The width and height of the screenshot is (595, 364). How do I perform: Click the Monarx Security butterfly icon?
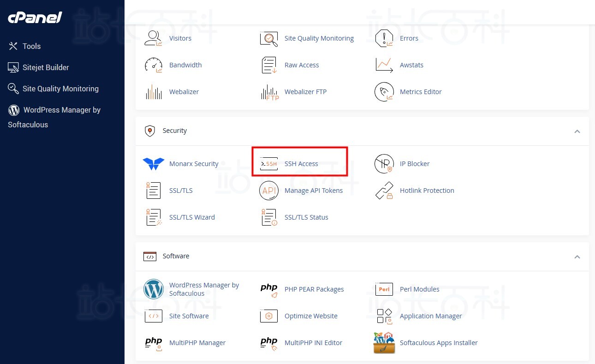pos(154,164)
